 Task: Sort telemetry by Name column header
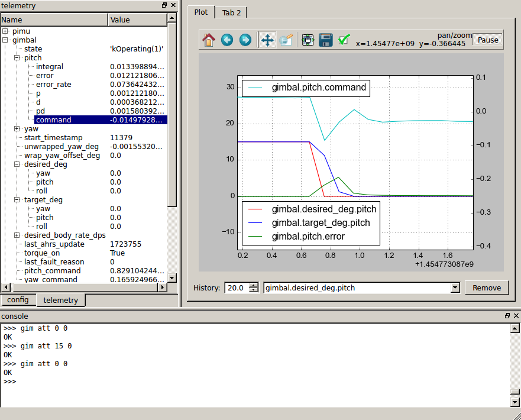54,20
